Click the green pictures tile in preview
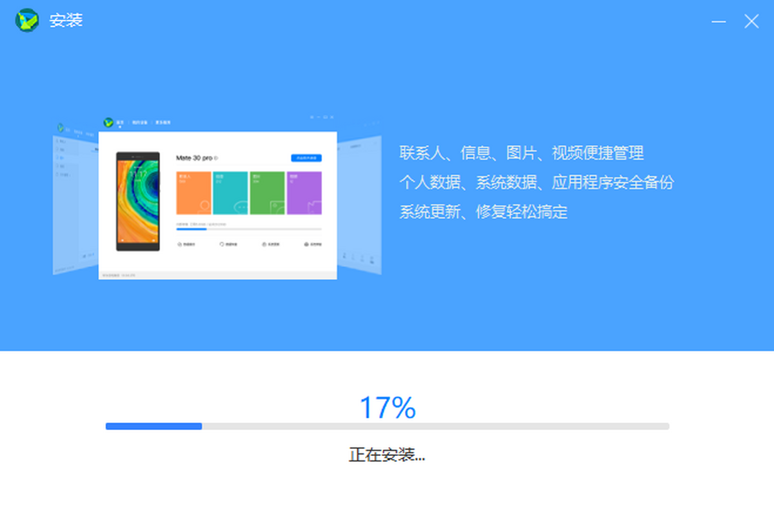This screenshot has height=532, width=774. pos(267,193)
